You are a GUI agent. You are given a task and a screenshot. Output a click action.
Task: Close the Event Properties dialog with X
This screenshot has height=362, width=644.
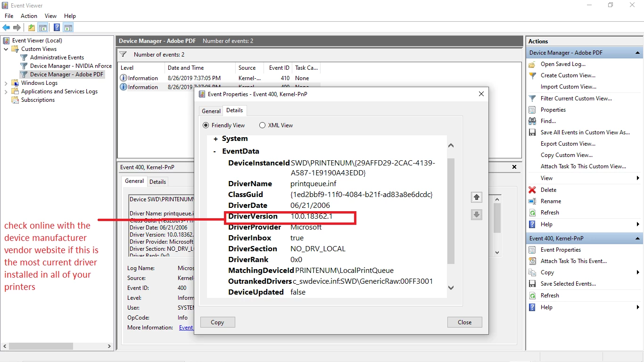tap(481, 94)
